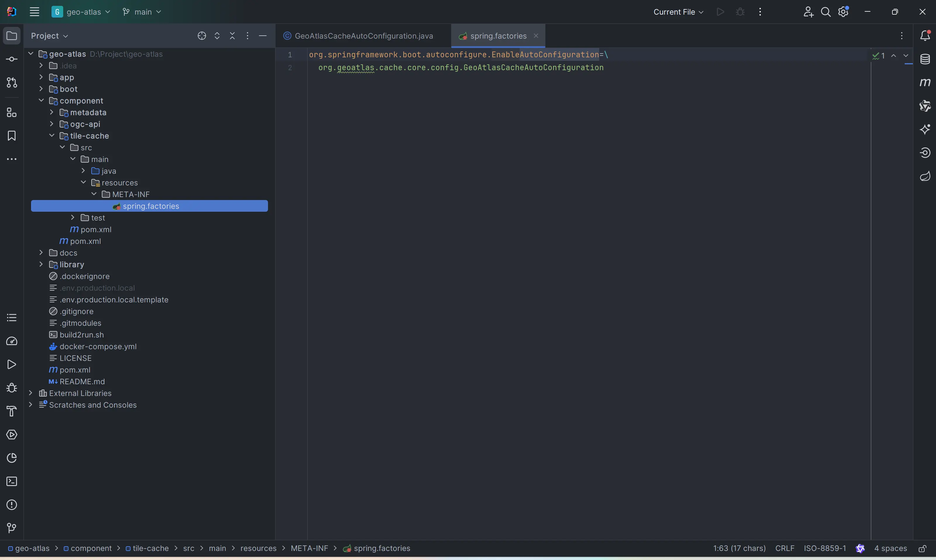Open Current File run configuration dropdown
936x560 pixels.
pyautogui.click(x=678, y=12)
